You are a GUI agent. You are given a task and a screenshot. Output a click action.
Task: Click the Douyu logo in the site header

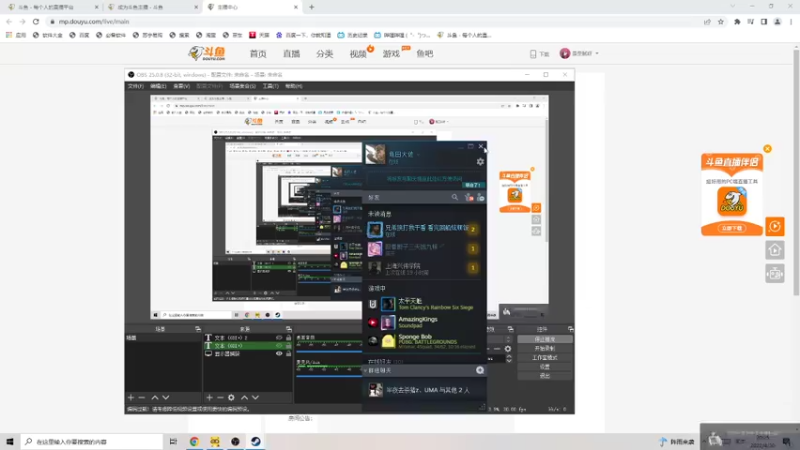207,53
